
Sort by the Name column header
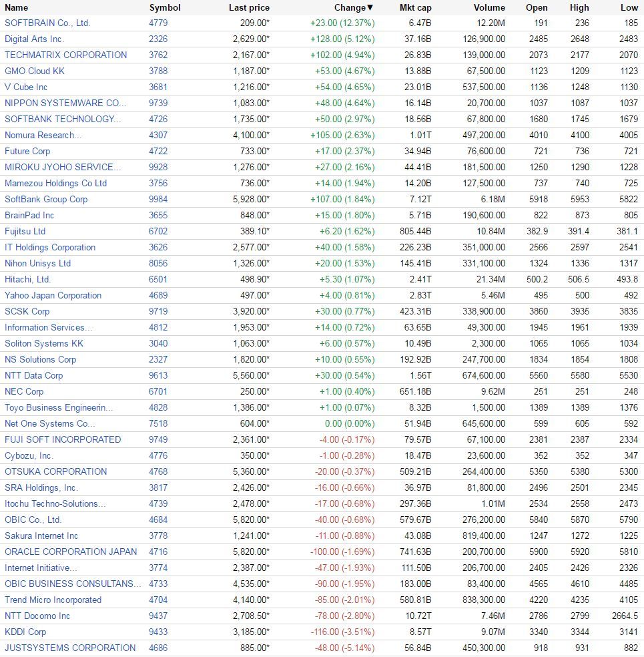[16, 7]
